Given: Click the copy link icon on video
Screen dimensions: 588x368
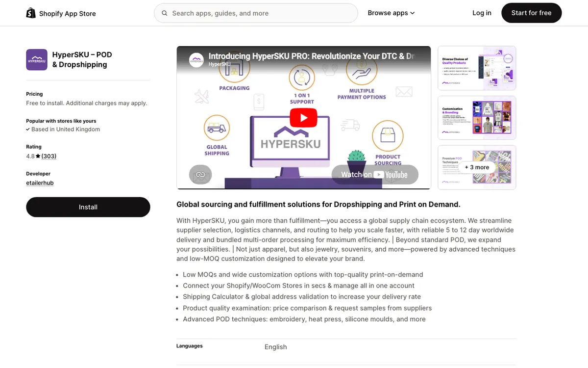Looking at the screenshot, I should (x=200, y=175).
